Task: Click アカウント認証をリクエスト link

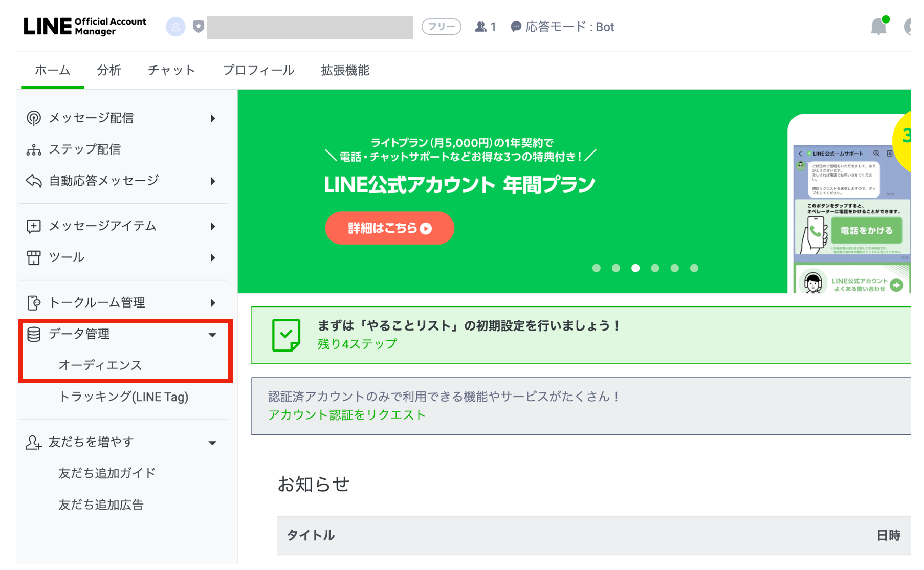Action: coord(347,415)
